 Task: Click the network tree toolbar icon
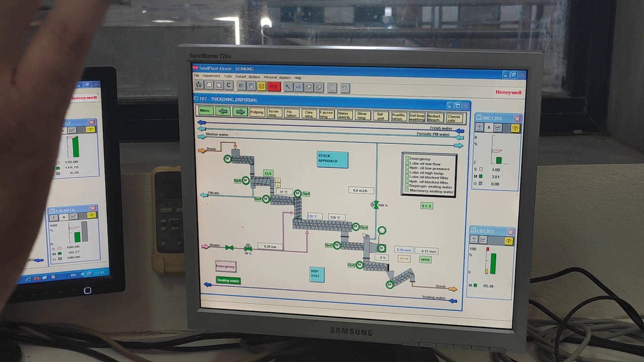[x=199, y=85]
